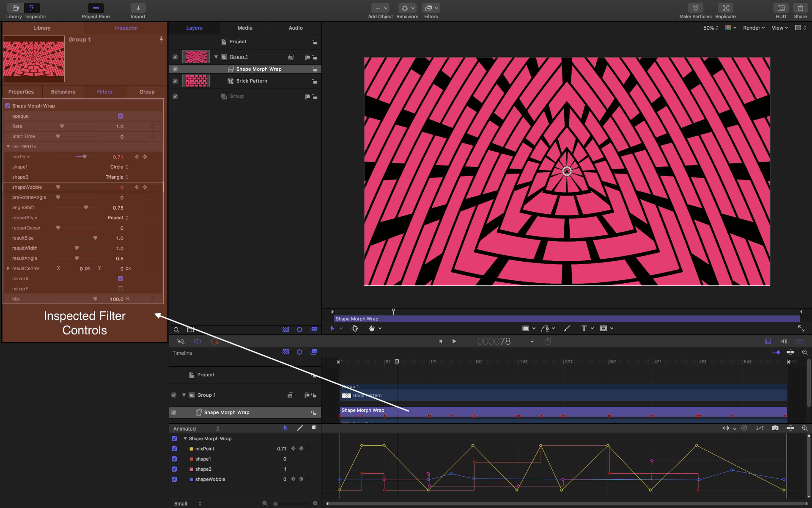Image resolution: width=812 pixels, height=508 pixels.
Task: Click Make Particles icon
Action: 695,8
